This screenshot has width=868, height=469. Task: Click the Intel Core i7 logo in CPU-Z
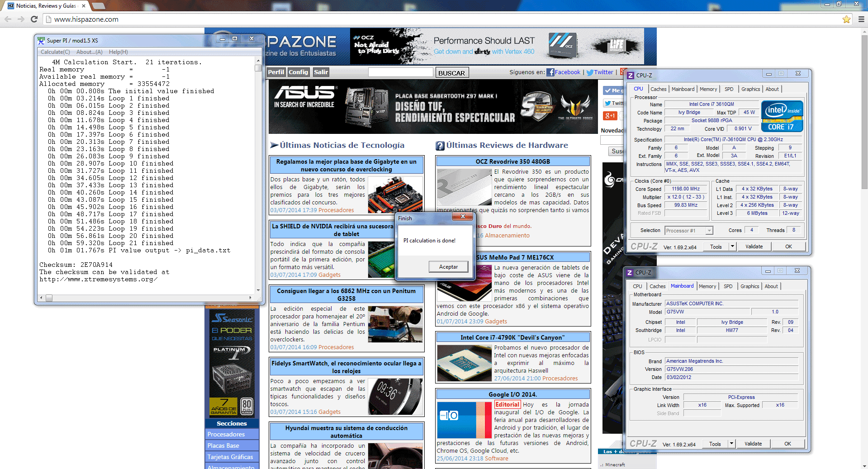click(782, 116)
